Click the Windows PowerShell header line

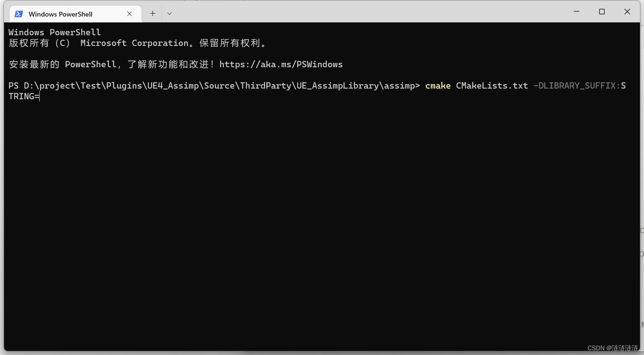tap(54, 32)
